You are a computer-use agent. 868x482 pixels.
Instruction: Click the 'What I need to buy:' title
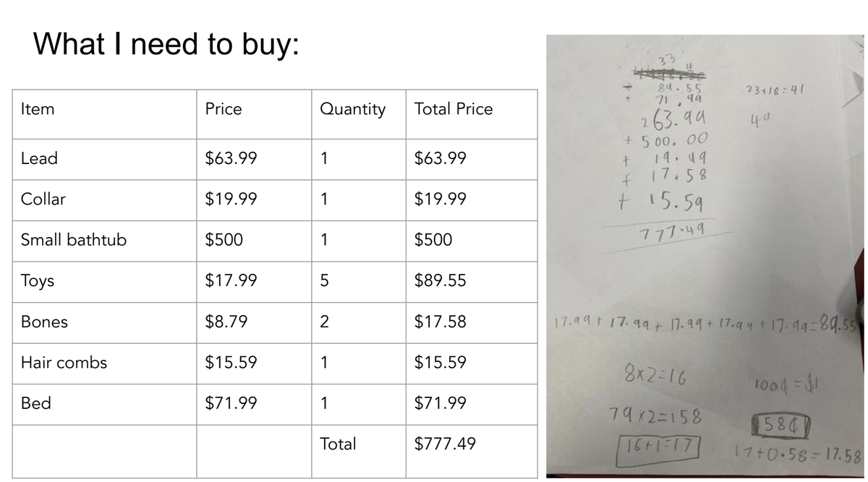pyautogui.click(x=166, y=45)
